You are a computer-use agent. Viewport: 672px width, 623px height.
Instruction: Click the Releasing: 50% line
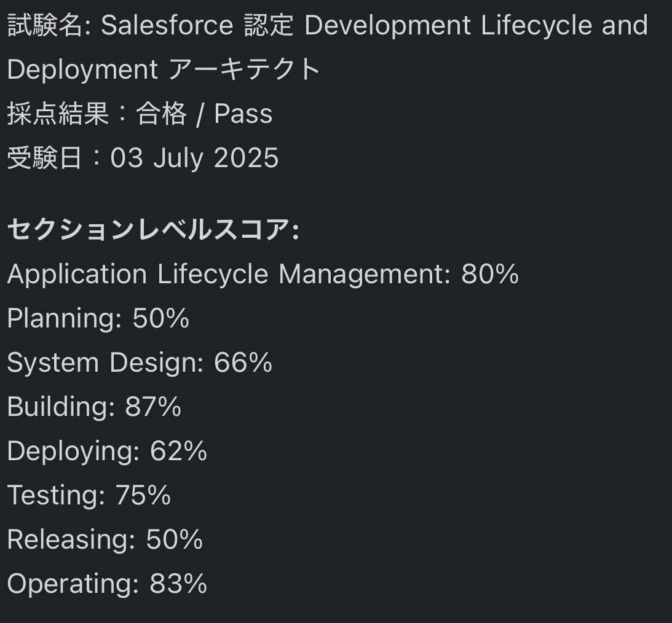[105, 539]
